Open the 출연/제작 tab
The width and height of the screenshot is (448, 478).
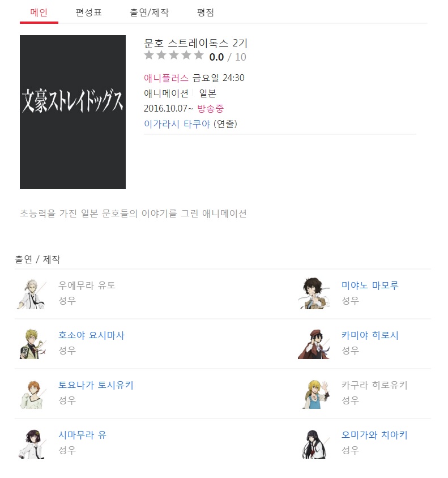(x=149, y=12)
